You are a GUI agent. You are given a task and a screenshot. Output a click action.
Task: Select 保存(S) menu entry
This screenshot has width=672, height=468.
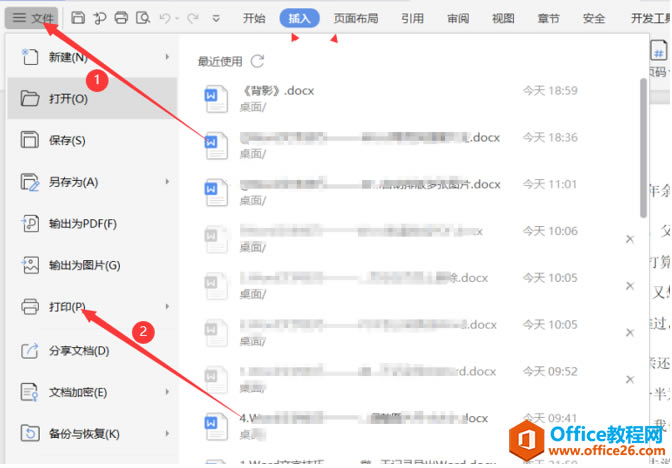[92, 140]
